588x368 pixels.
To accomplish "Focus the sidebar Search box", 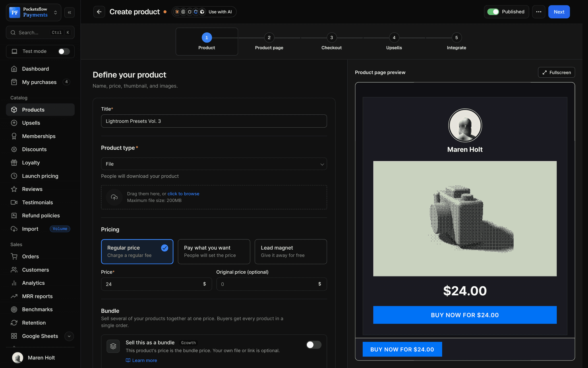I will pyautogui.click(x=40, y=32).
